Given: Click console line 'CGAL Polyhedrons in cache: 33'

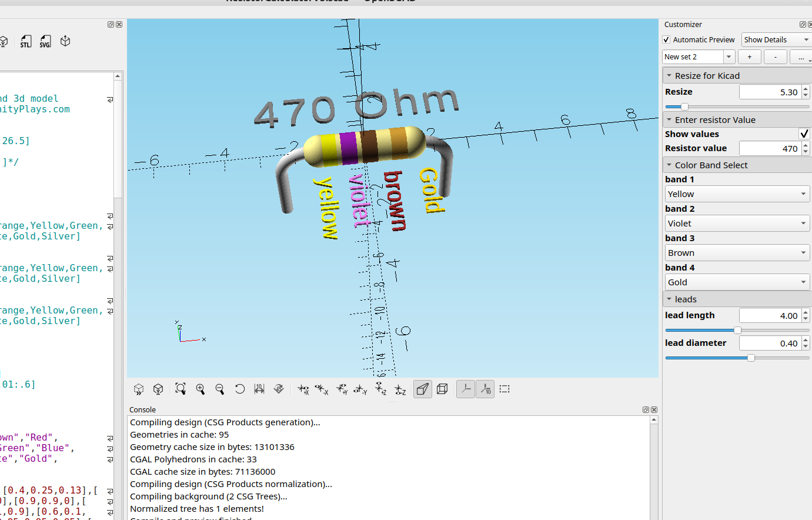Looking at the screenshot, I should (x=193, y=459).
